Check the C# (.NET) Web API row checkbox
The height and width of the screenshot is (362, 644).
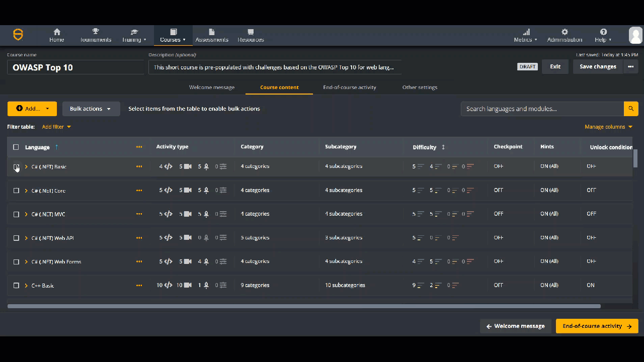(x=16, y=238)
